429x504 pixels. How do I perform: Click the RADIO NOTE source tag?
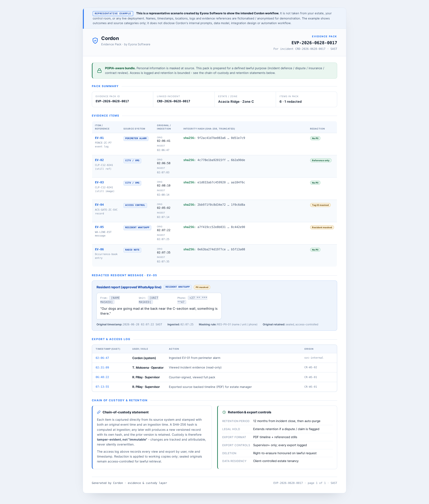(132, 250)
